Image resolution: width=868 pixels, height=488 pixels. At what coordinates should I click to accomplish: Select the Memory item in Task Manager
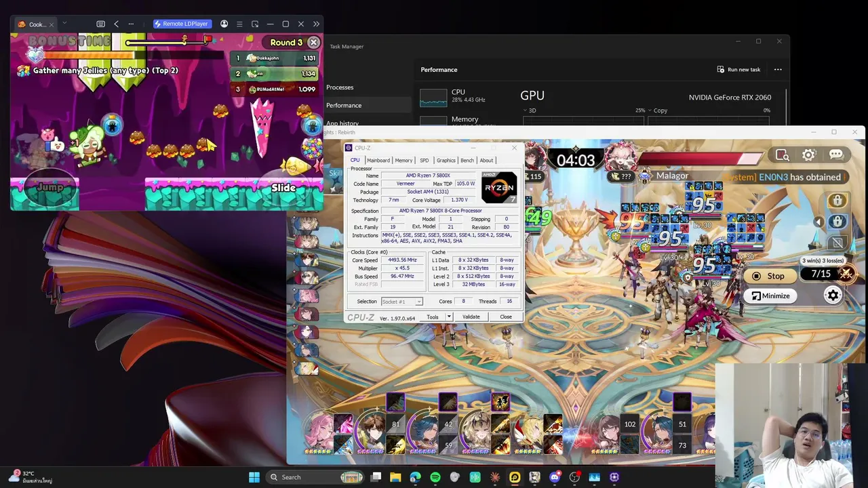465,120
